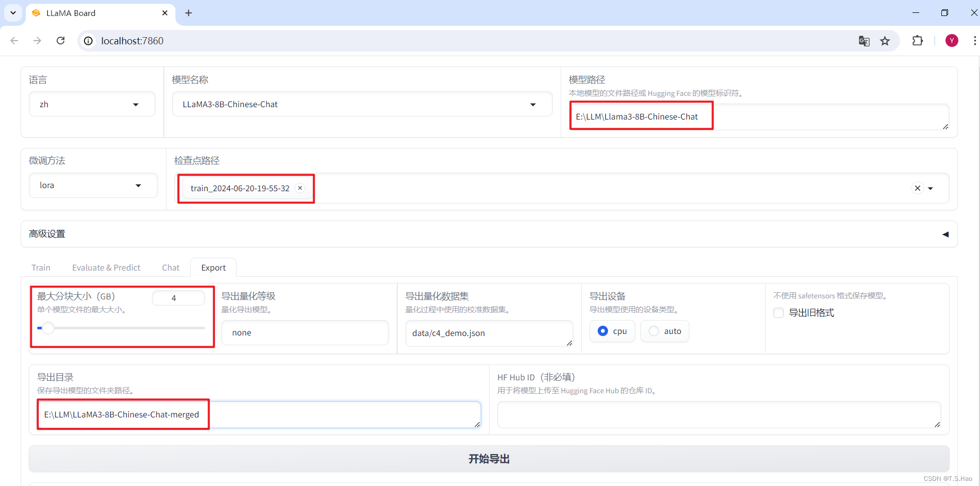
Task: Open the tab search dropdown
Action: 13,13
